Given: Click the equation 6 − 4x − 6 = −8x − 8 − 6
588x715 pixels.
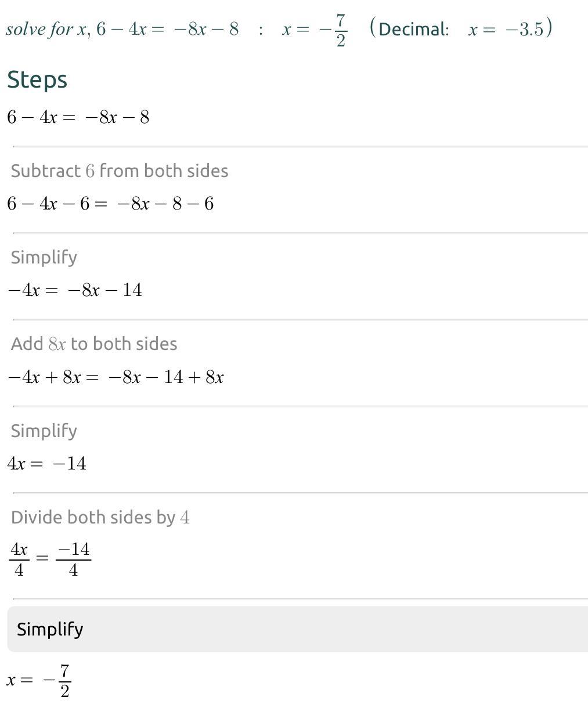Looking at the screenshot, I should (110, 204).
